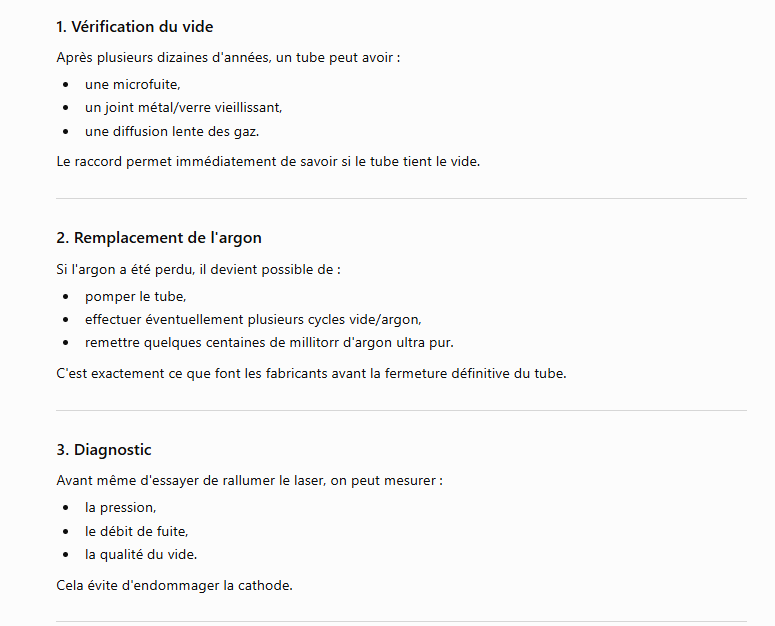Click the line "Si l'argon a été perdu"

pos(199,270)
